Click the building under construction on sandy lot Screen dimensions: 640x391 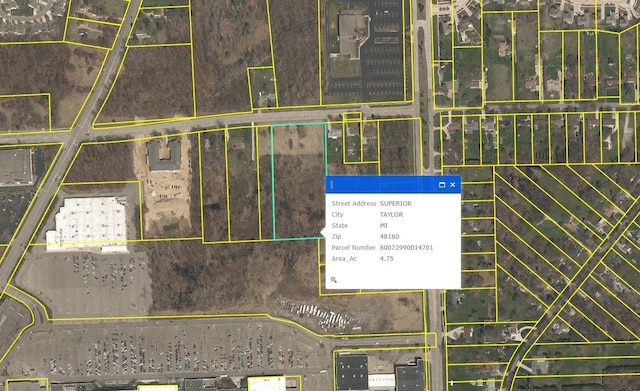point(164,155)
